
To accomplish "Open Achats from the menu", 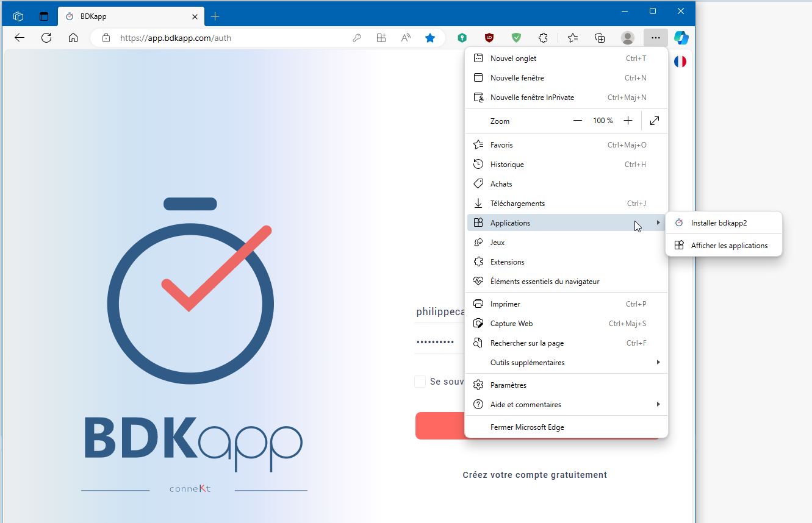I will (566, 184).
